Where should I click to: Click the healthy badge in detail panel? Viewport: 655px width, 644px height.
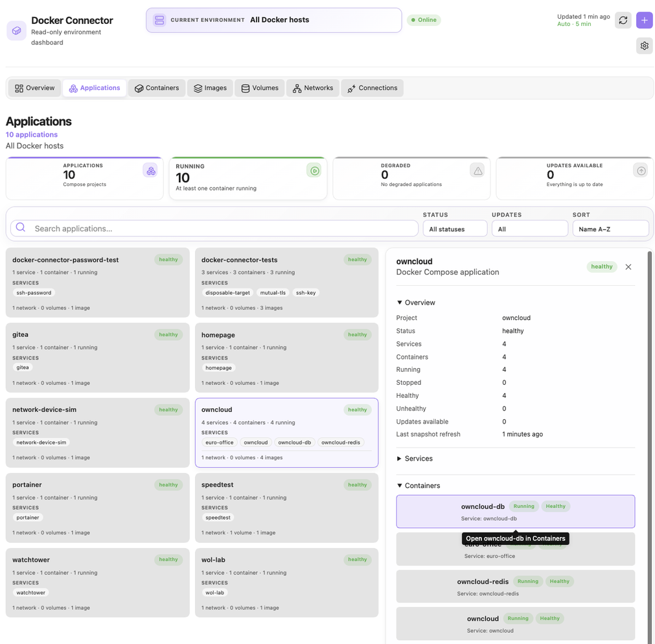tap(601, 266)
